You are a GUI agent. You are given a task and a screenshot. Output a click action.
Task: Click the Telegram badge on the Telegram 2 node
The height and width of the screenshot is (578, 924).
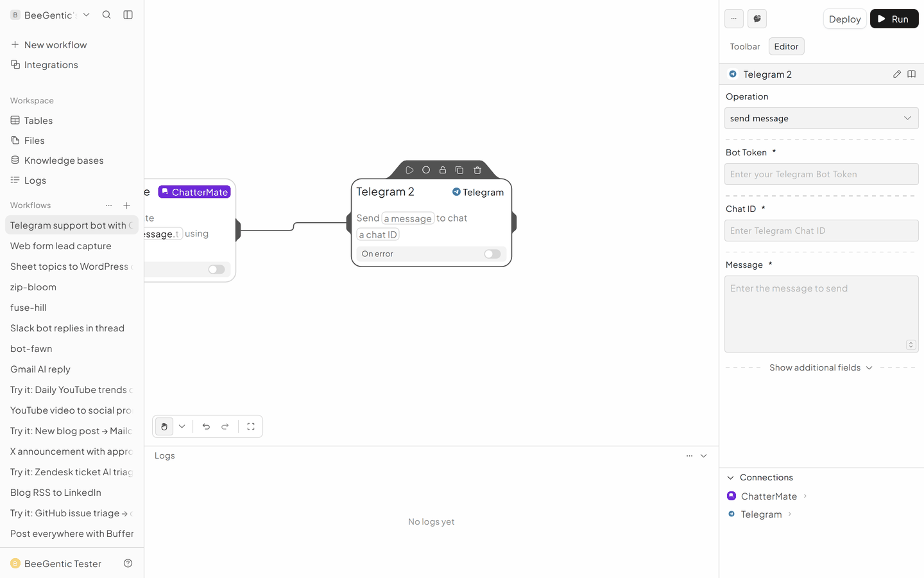point(478,192)
